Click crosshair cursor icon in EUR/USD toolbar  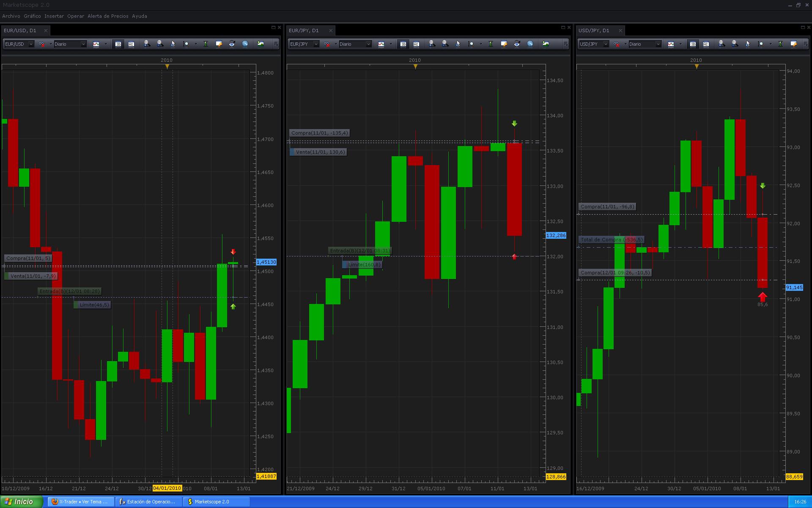pyautogui.click(x=173, y=44)
